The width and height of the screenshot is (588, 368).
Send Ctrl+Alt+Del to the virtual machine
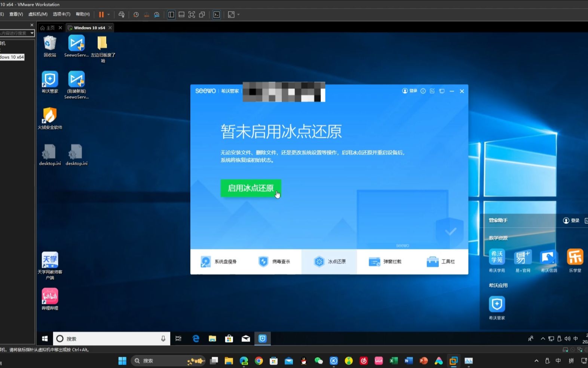(x=122, y=15)
